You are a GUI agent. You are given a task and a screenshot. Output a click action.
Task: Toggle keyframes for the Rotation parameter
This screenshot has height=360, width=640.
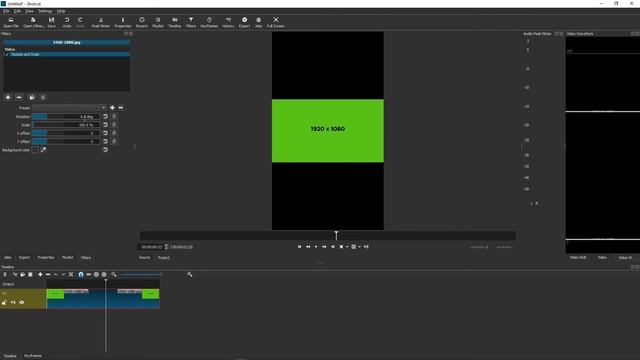point(114,116)
